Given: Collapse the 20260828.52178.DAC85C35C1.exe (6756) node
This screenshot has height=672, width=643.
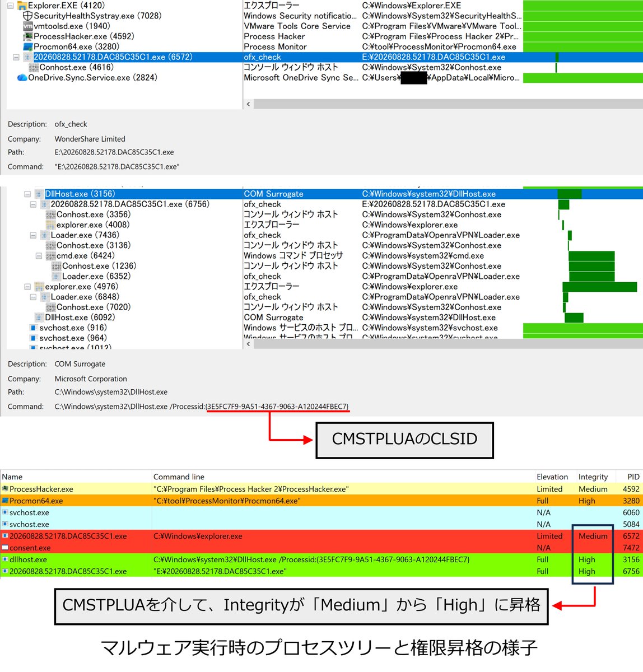Looking at the screenshot, I should (33, 204).
